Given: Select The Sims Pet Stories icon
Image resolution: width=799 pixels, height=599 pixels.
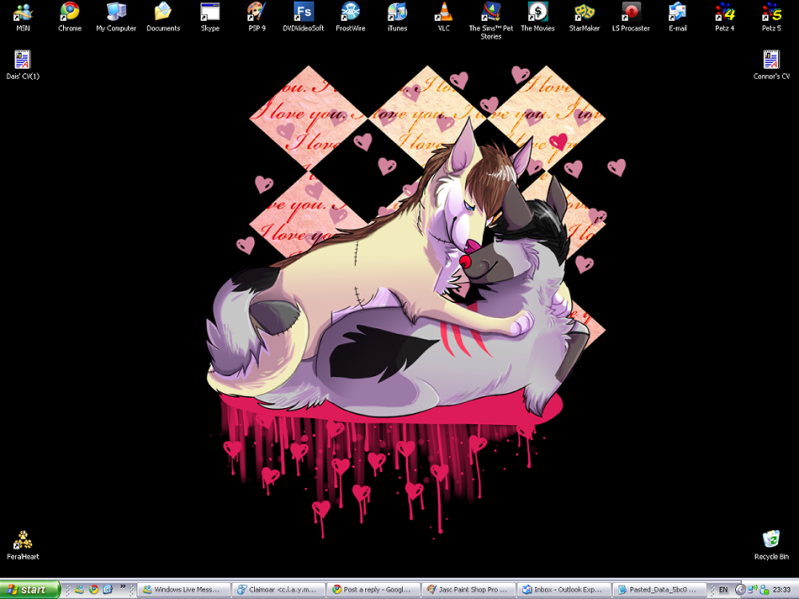Looking at the screenshot, I should point(491,20).
